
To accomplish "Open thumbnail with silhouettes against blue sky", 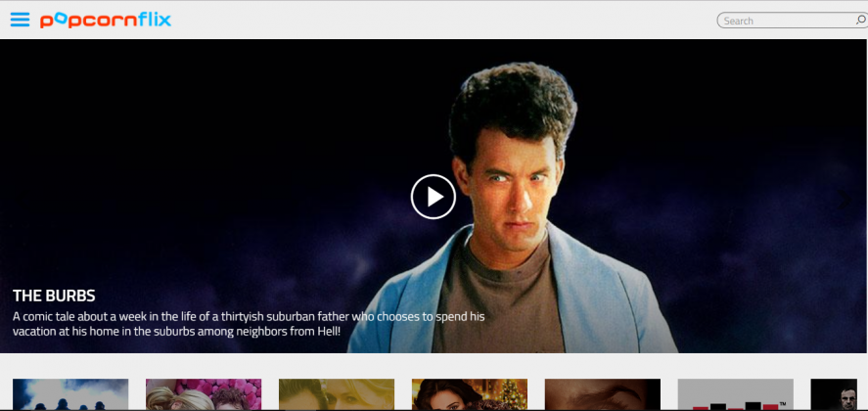I will 70,394.
